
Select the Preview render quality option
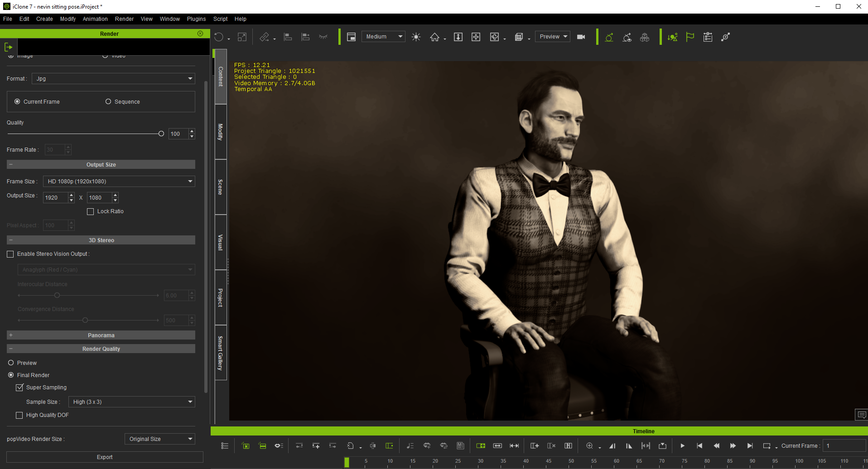pos(11,363)
